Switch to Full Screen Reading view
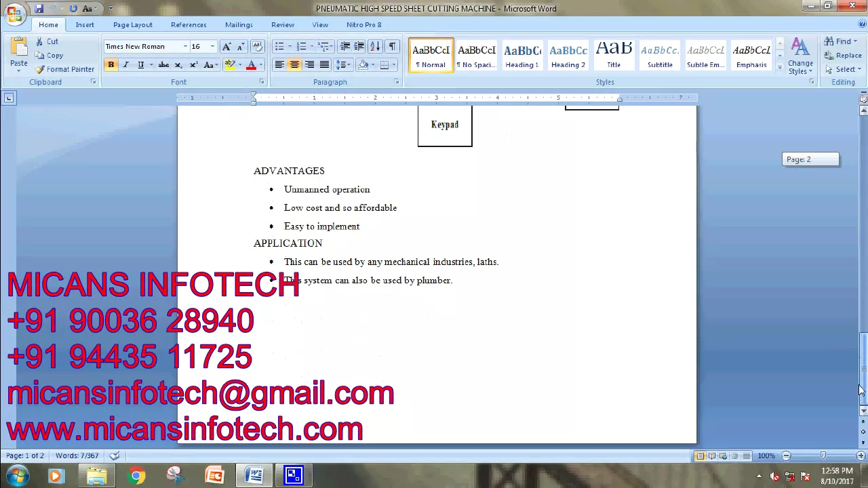The height and width of the screenshot is (488, 868). click(x=711, y=456)
